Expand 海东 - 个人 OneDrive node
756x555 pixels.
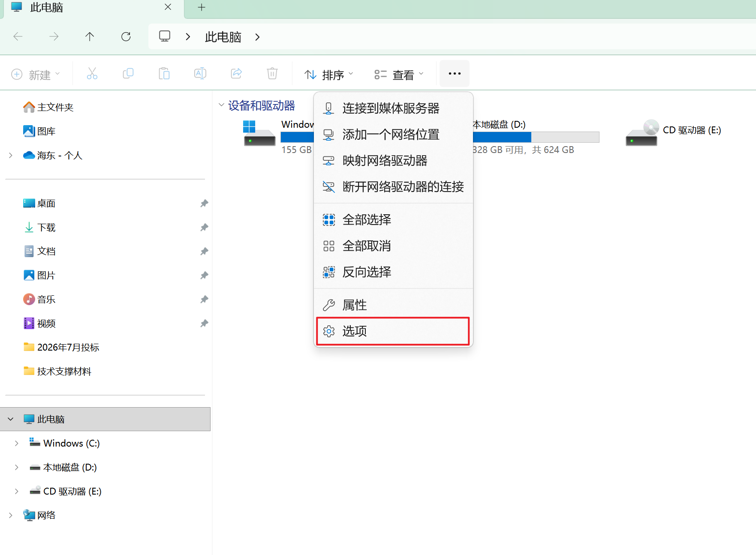[11, 155]
